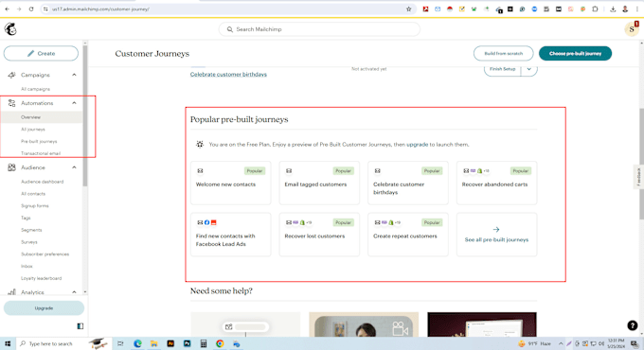
Task: Click the browser reload icon
Action: (31, 9)
